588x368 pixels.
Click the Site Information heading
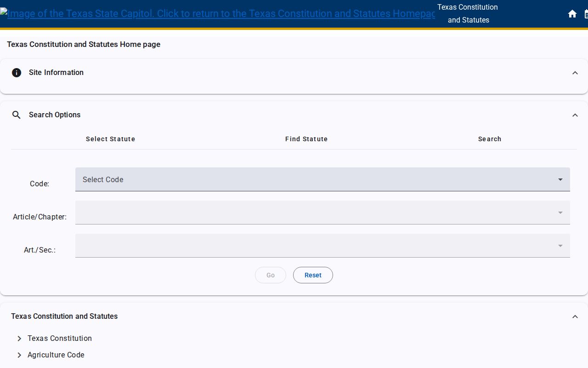coord(56,73)
